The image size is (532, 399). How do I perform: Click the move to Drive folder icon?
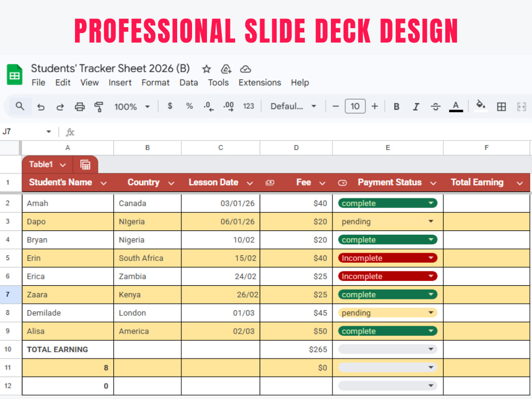pos(226,69)
